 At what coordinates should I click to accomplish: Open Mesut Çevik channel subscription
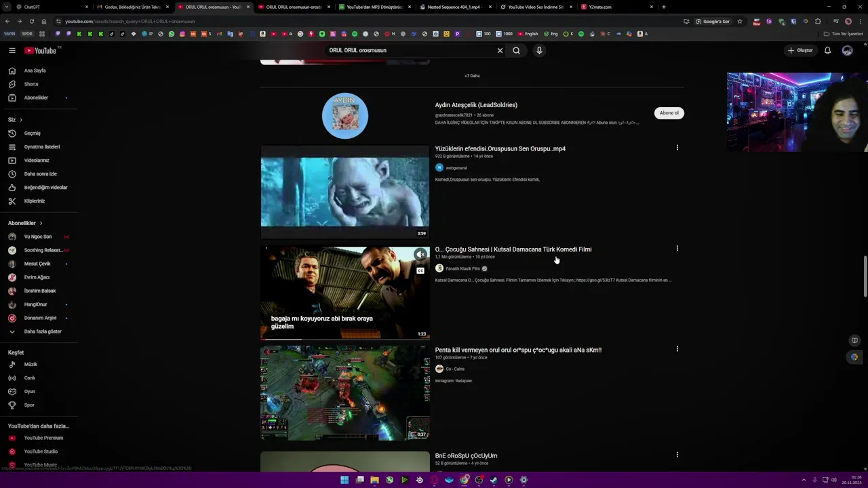[x=38, y=264]
